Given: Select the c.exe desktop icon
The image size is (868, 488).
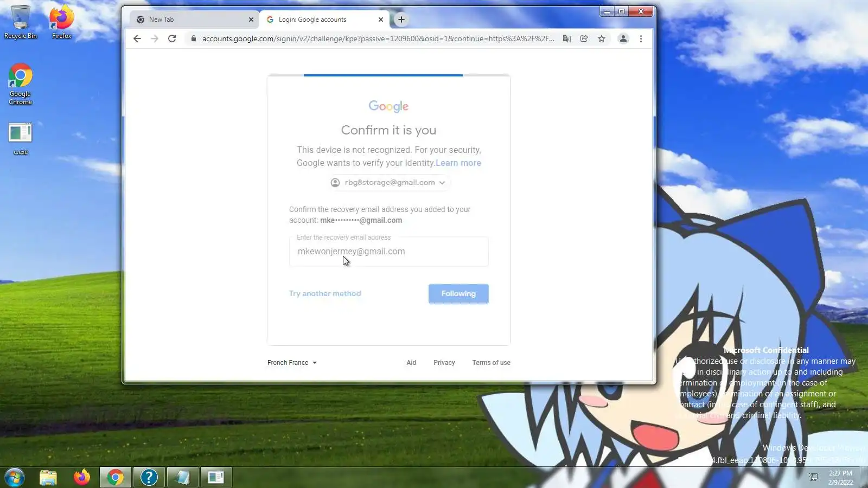Looking at the screenshot, I should (21, 139).
